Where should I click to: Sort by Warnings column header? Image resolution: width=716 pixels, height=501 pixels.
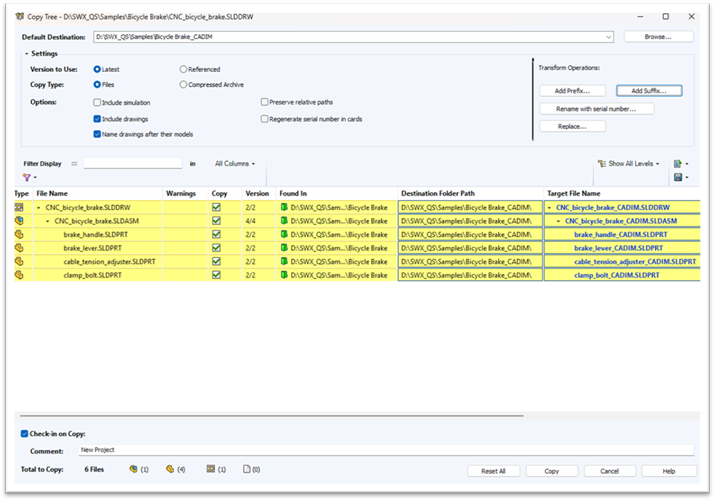click(x=185, y=194)
